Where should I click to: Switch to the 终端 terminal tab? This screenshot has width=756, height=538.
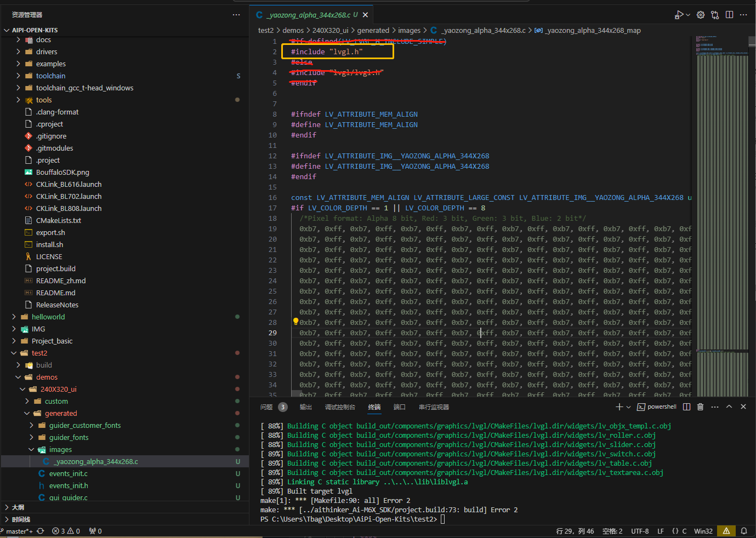point(374,407)
